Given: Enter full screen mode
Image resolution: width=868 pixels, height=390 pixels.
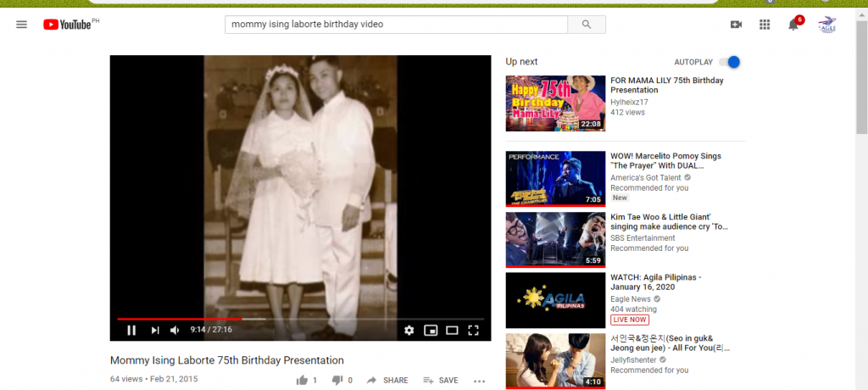Looking at the screenshot, I should point(474,330).
